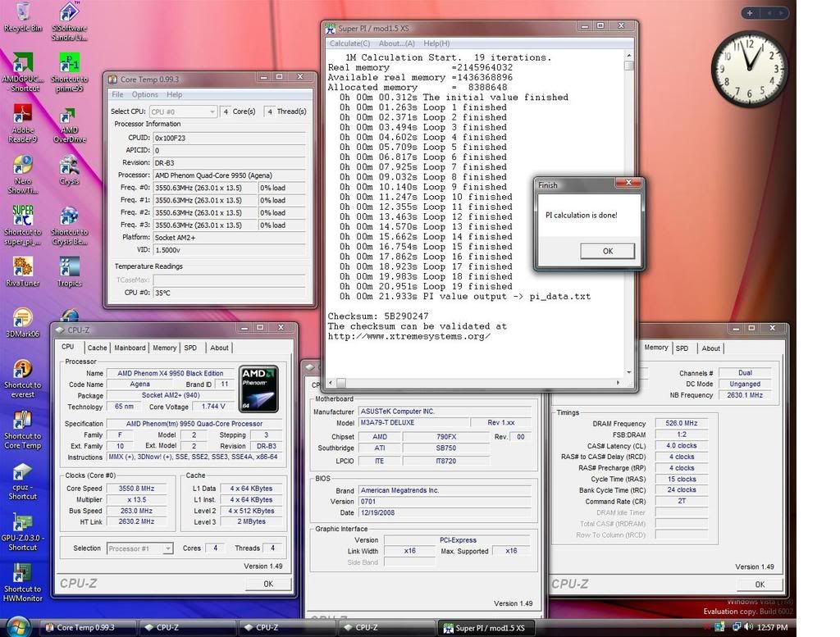The image size is (840, 637).
Task: Open Shortcut to everest icon
Action: point(22,379)
